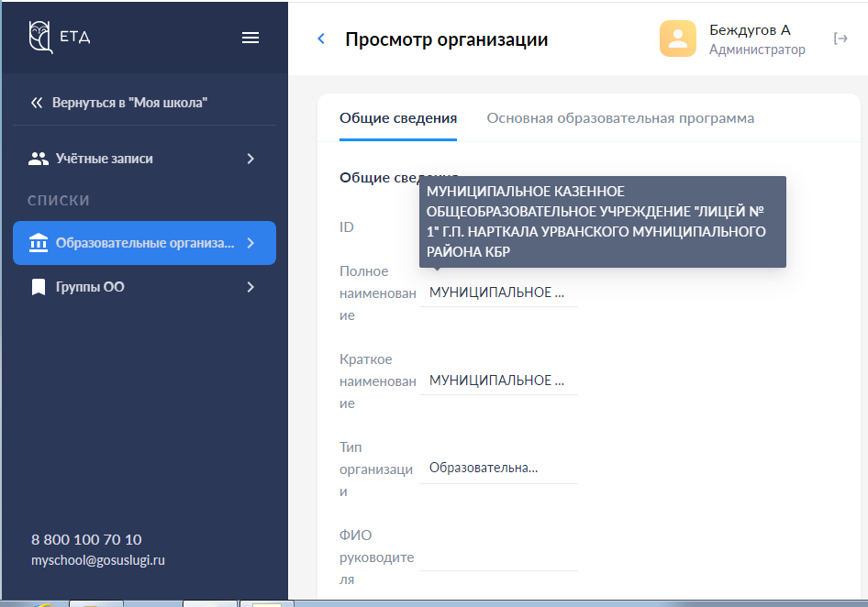The image size is (868, 607).
Task: Click Тип организации field value
Action: [498, 469]
